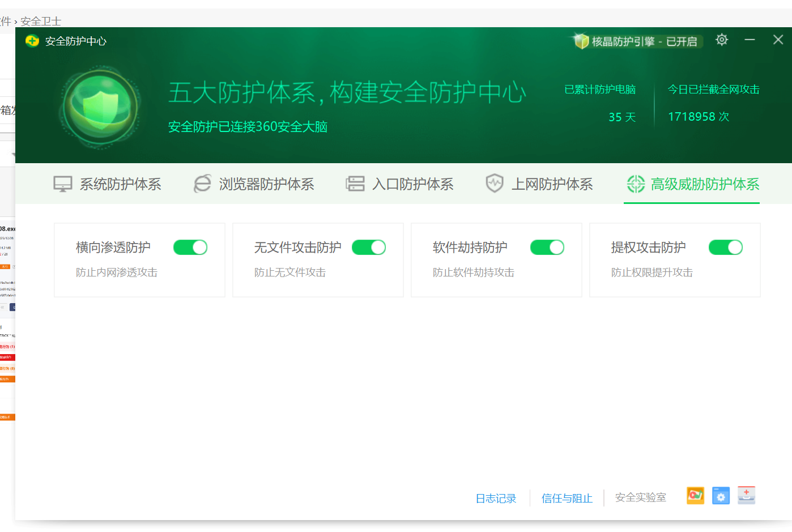This screenshot has width=792, height=532.
Task: Click server icon of 入口防护体系
Action: (x=355, y=184)
